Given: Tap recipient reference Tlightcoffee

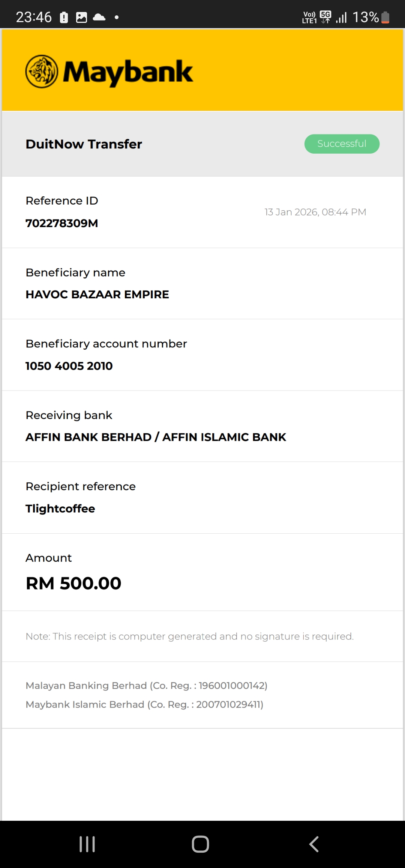Looking at the screenshot, I should 60,509.
